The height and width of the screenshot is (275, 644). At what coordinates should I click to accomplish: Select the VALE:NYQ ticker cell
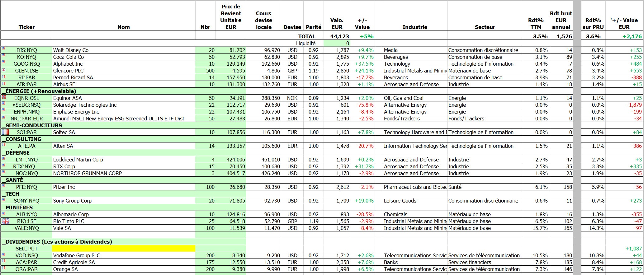(26, 228)
